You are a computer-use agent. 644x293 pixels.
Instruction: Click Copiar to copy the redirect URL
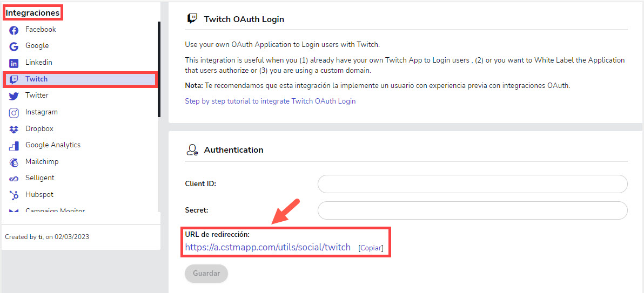(371, 248)
